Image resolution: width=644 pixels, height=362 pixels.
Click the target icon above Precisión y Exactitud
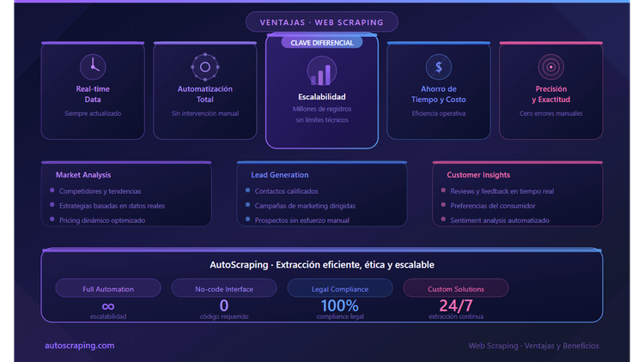click(550, 67)
